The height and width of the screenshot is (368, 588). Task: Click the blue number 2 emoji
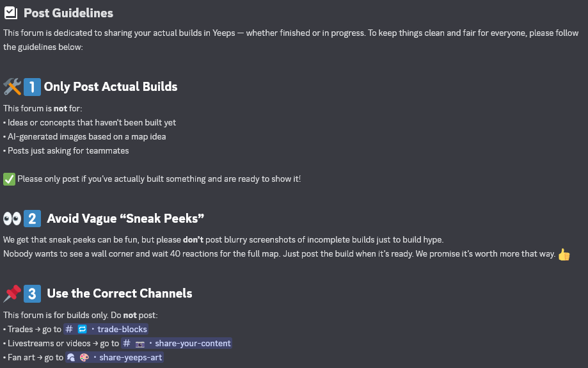click(x=32, y=219)
